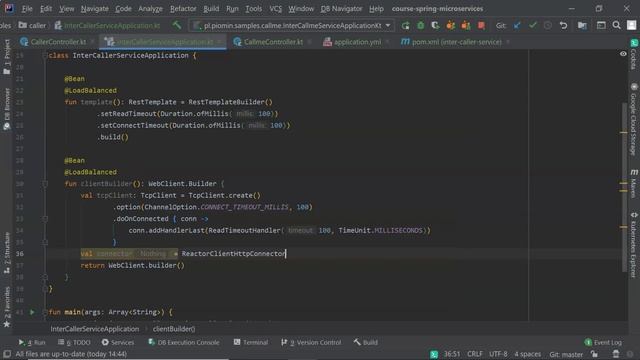
Task: Open Version Control tool window
Action: [311, 342]
